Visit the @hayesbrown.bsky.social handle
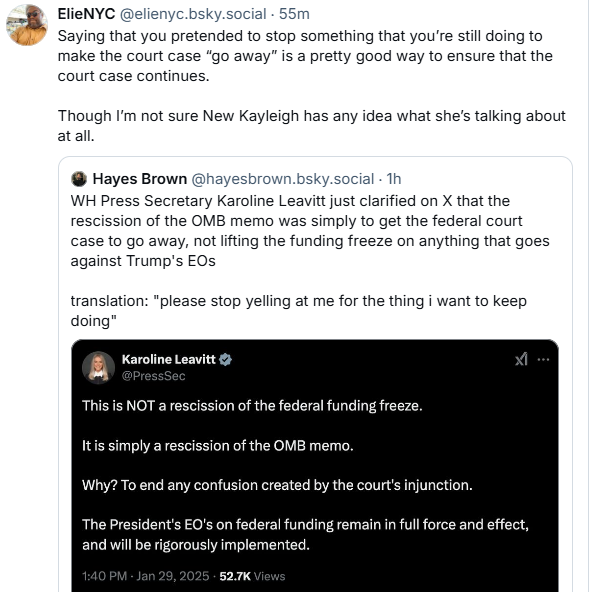Image resolution: width=592 pixels, height=592 pixels. [282, 179]
